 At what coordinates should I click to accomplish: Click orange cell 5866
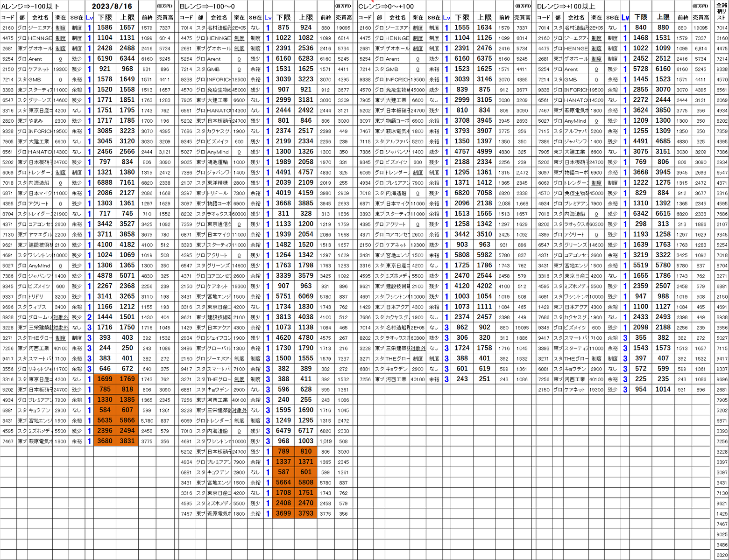127,420
